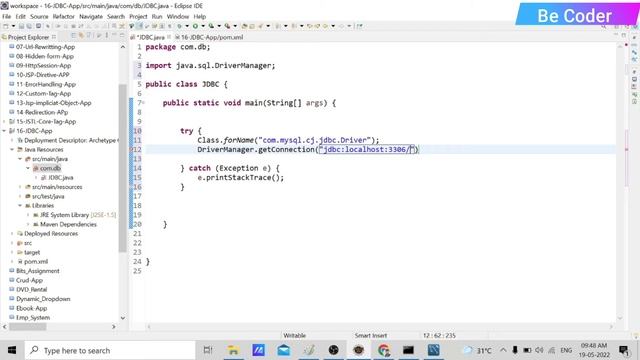Open the Navigate menu
Image resolution: width=640 pixels, height=360 pixels.
pos(91,16)
